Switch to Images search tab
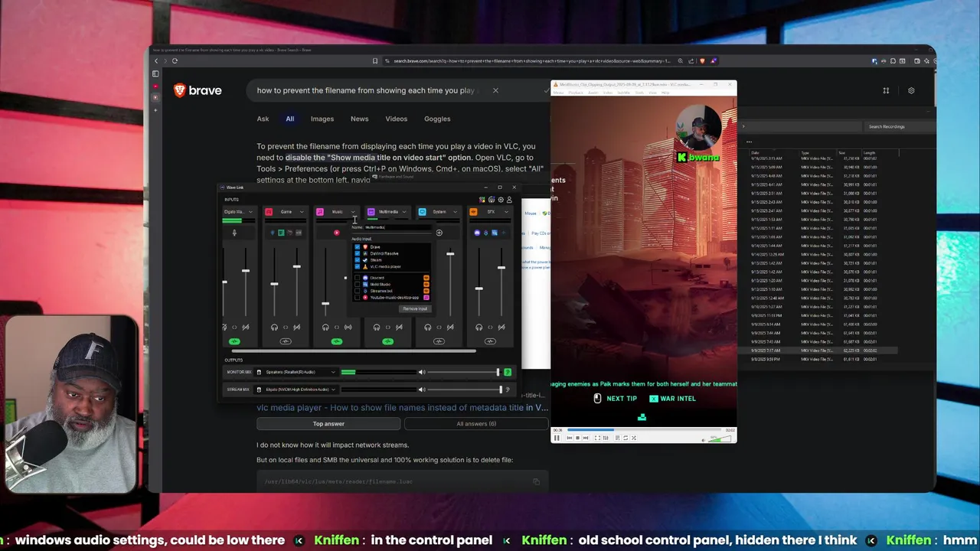Image resolution: width=980 pixels, height=551 pixels. (322, 119)
